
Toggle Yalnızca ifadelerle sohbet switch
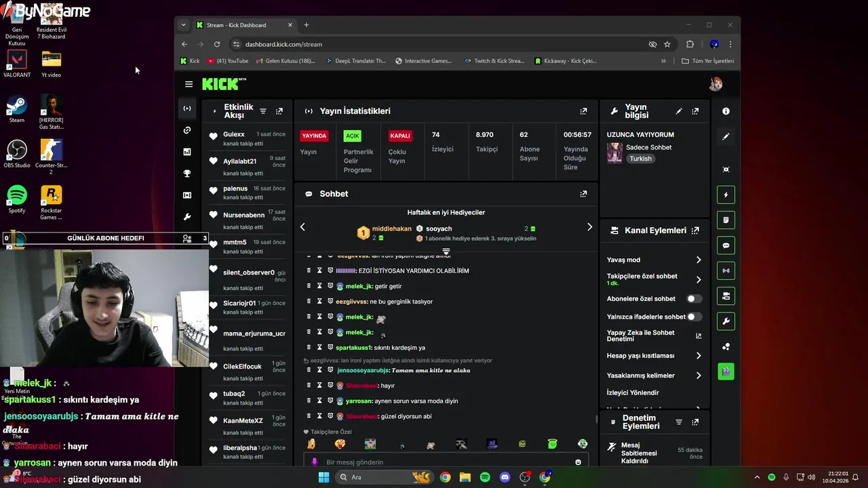pos(694,317)
